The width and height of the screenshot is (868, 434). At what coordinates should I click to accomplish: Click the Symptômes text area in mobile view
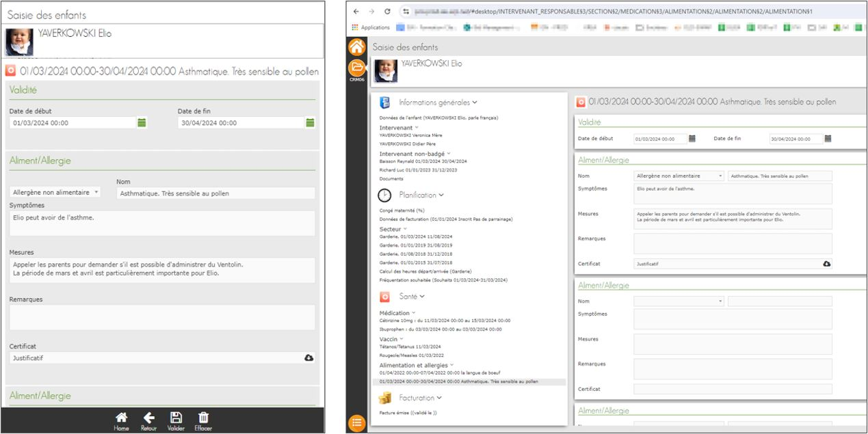point(162,223)
